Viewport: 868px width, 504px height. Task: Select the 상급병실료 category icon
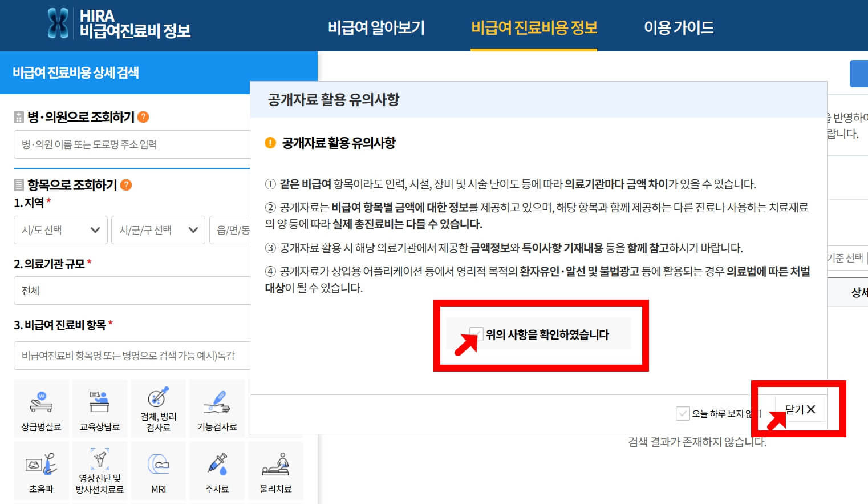pyautogui.click(x=40, y=408)
